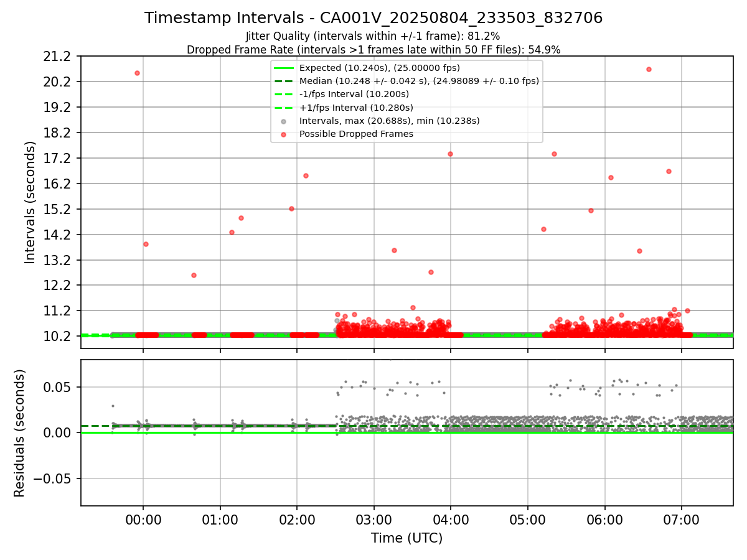
Task: Click x-axis tick label '06:00'
Action: tap(605, 519)
